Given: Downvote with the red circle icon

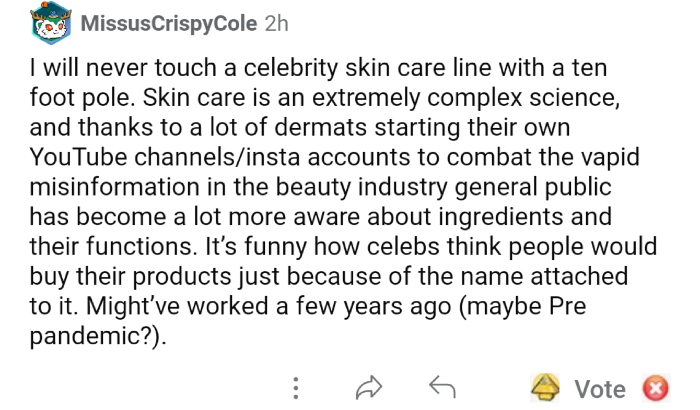Looking at the screenshot, I should 655,387.
